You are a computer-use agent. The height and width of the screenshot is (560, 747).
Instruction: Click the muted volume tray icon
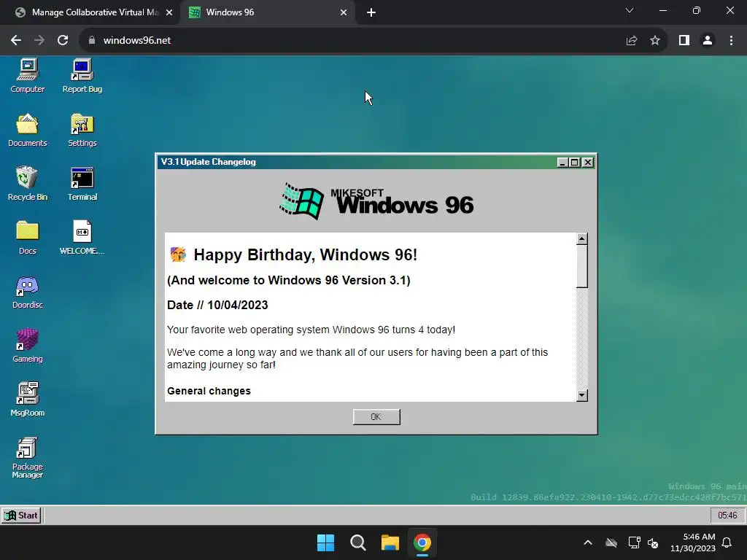pos(653,542)
